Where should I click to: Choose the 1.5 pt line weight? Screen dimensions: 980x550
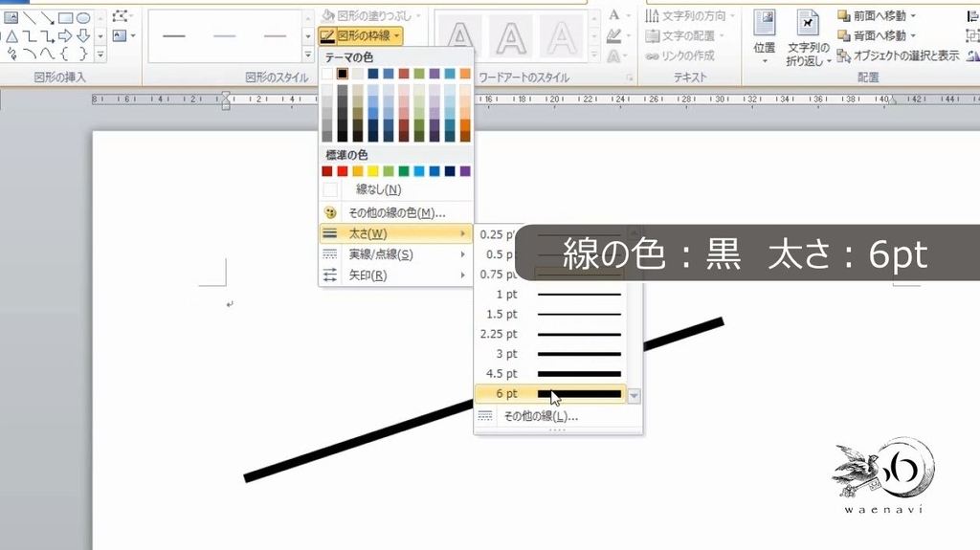coord(550,314)
